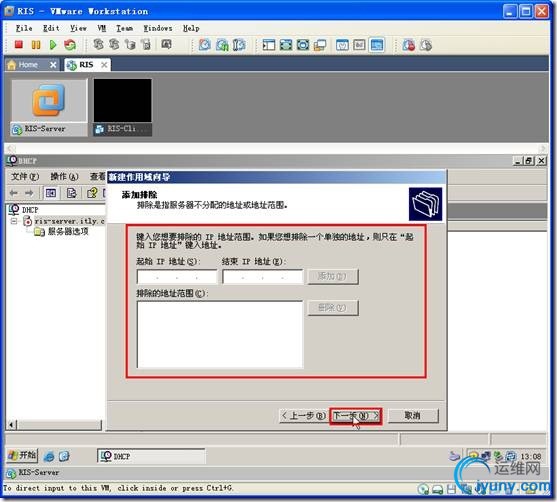Click DHCP forward arrow toolbar icon

29,193
